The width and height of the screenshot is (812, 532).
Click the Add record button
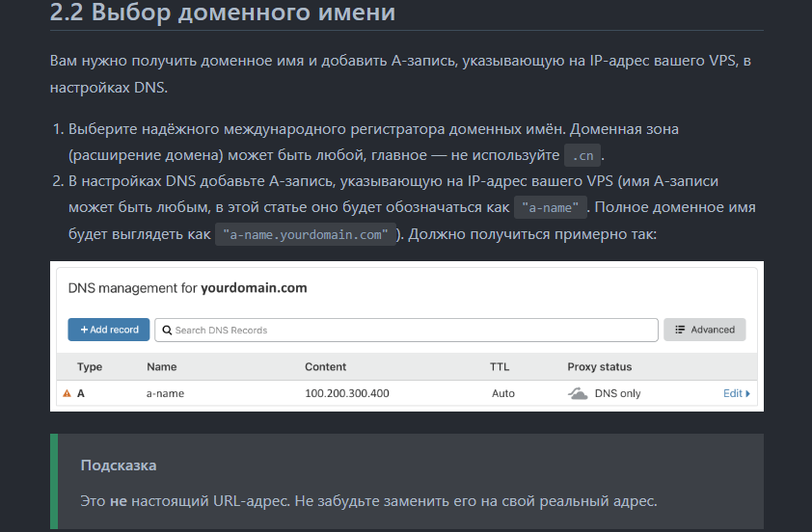(109, 330)
